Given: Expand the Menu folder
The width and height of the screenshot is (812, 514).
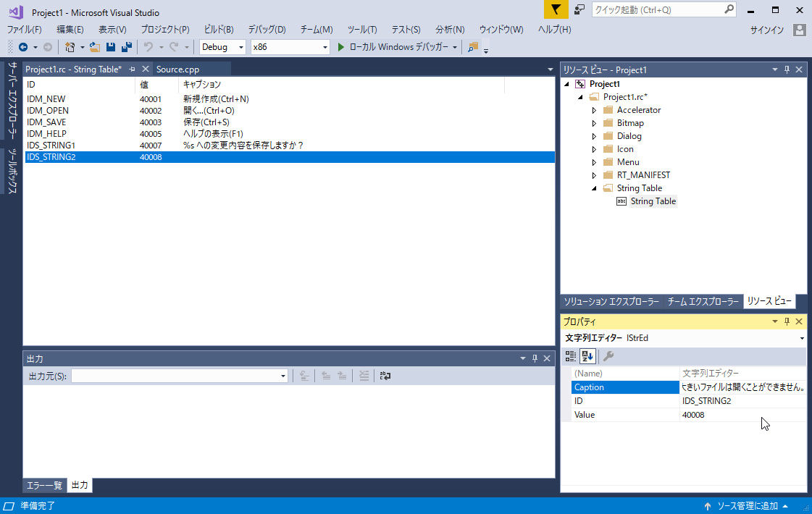Looking at the screenshot, I should pyautogui.click(x=594, y=163).
